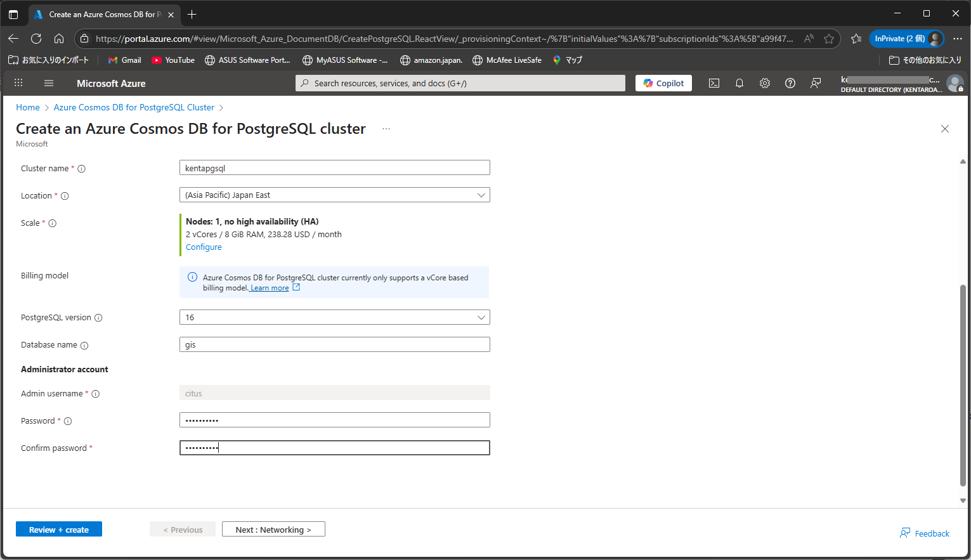The width and height of the screenshot is (971, 560).
Task: Close the Create an Azure Cosmos DB tab
Action: (171, 15)
